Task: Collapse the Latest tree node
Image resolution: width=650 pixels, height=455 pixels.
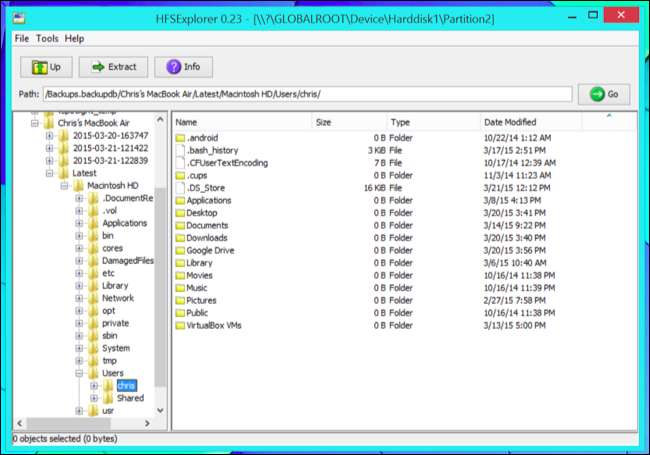Action: 49,173
